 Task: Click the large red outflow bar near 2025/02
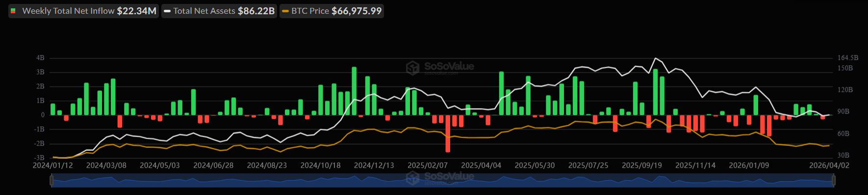(x=448, y=134)
